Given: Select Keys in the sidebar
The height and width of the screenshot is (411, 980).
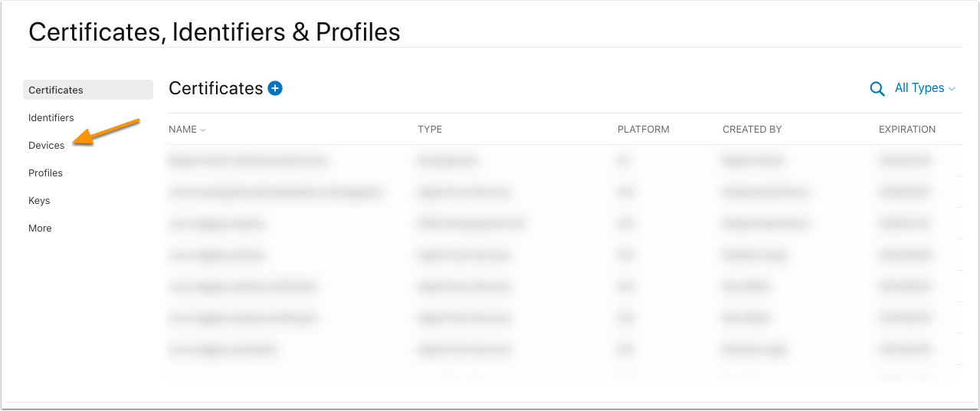Looking at the screenshot, I should [39, 200].
